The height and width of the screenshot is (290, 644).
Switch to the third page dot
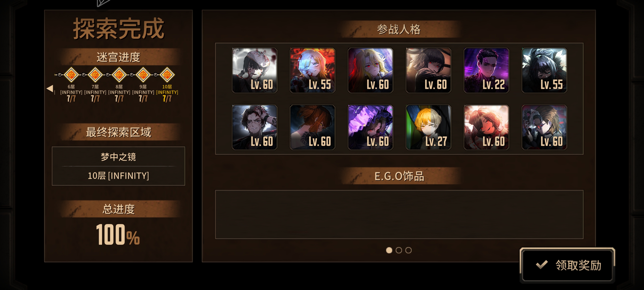pos(408,250)
